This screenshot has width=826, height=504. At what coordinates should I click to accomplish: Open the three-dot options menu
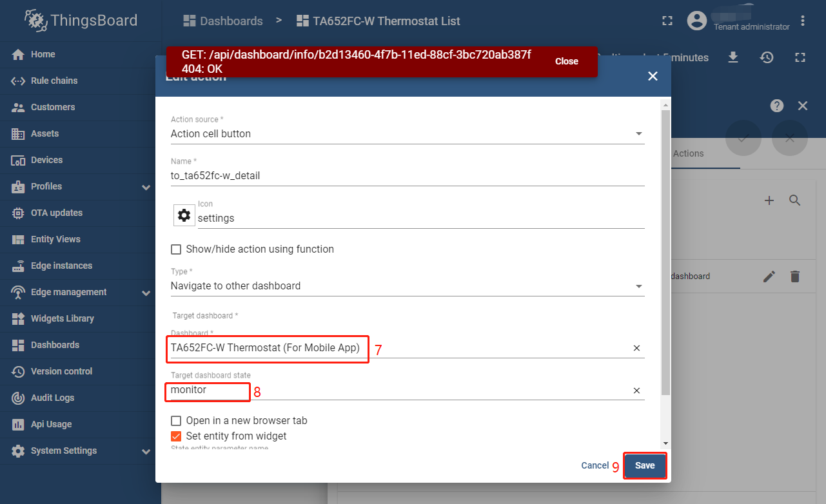[x=803, y=21]
